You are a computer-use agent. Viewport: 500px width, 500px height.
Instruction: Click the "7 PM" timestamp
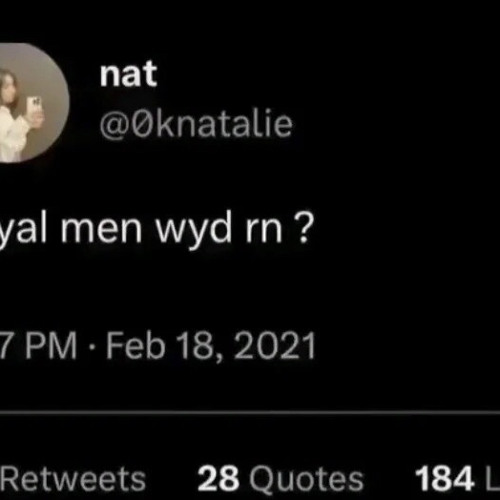(38, 346)
